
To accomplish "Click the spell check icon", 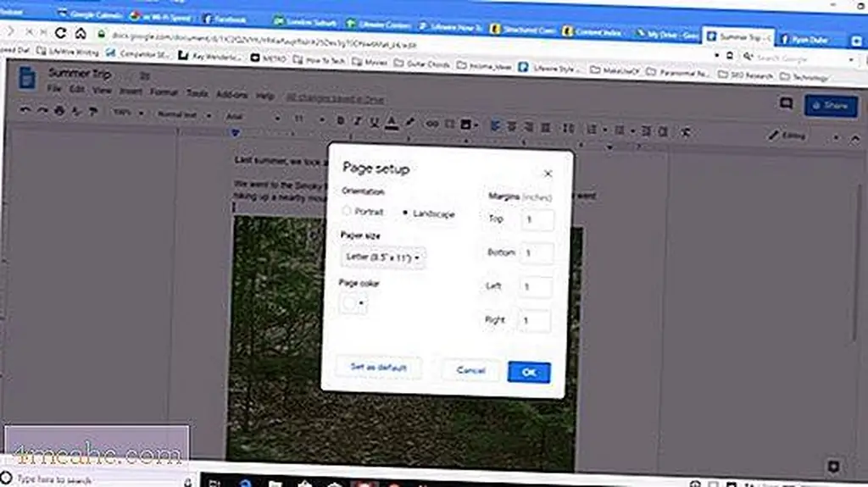I will [76, 111].
